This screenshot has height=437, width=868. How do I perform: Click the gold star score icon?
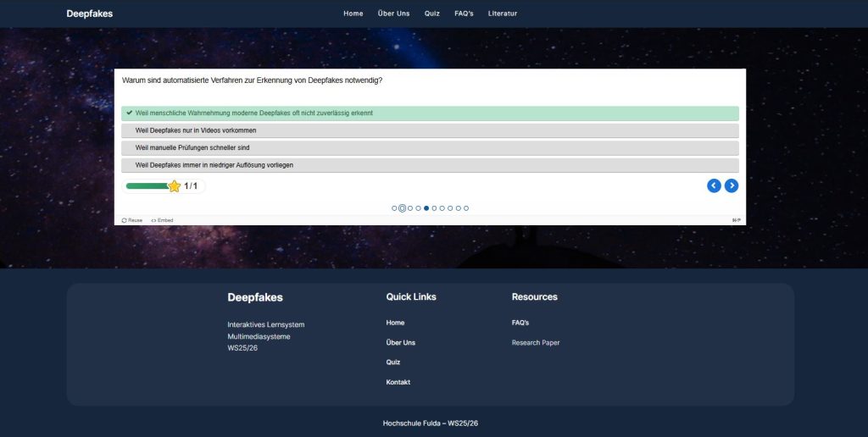(175, 186)
